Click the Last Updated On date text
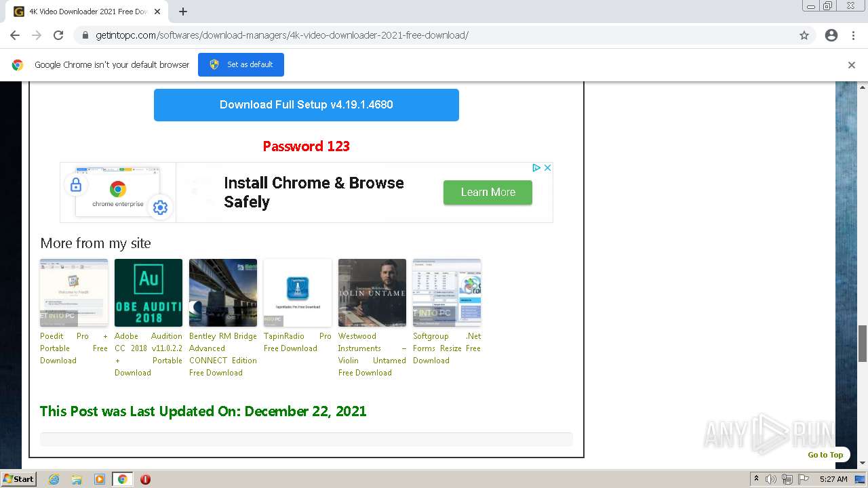This screenshot has width=868, height=488. [203, 411]
